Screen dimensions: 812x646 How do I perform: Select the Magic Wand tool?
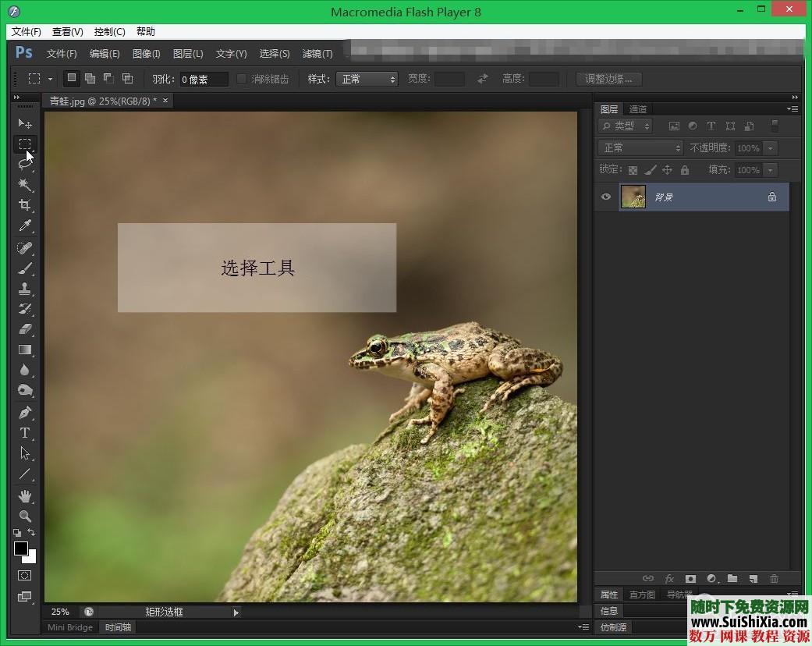[x=24, y=185]
